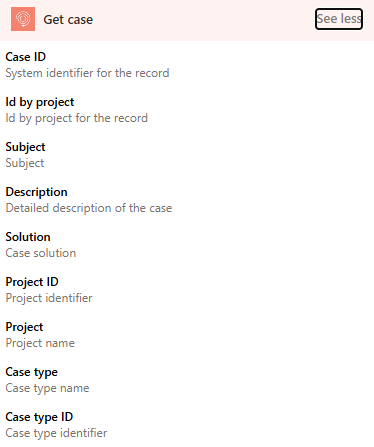Select the Case type ID item
374x447 pixels.
[187, 425]
